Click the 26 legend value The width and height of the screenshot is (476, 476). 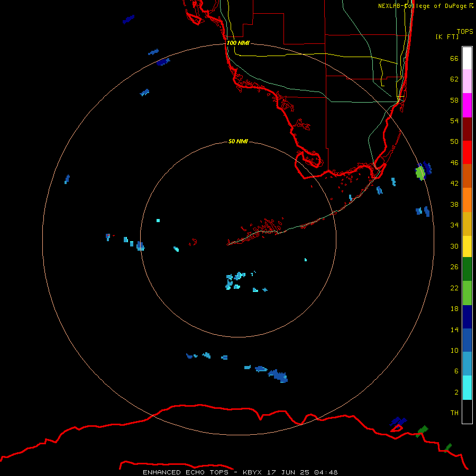(x=454, y=267)
